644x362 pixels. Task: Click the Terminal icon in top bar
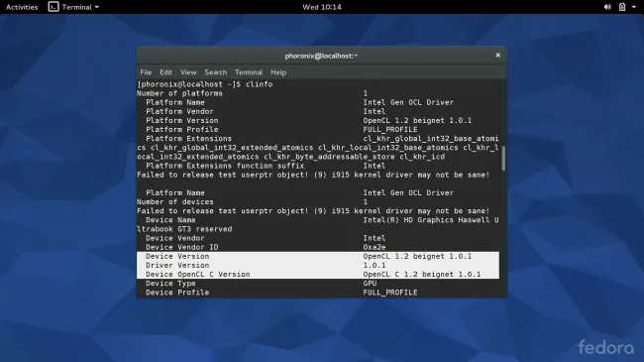pos(54,7)
